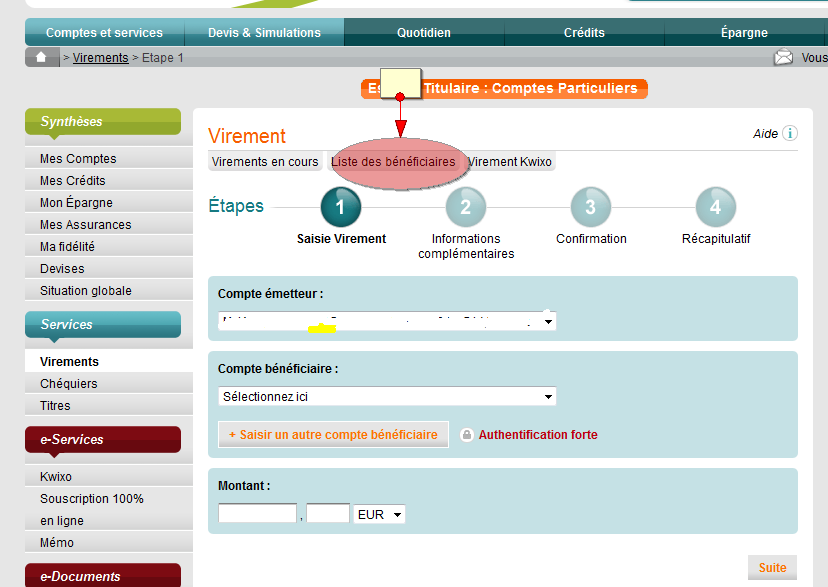Open Kwixo under e-Services
828x587 pixels.
pyautogui.click(x=109, y=477)
